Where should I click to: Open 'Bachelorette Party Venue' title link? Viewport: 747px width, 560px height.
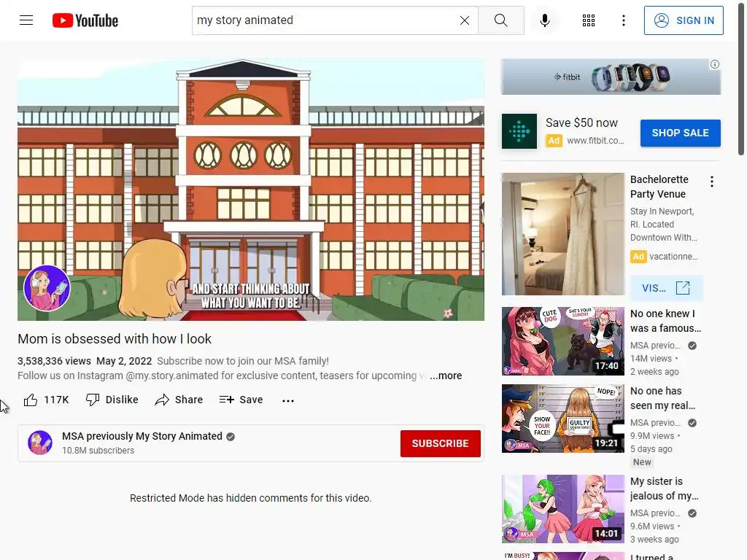click(x=659, y=187)
